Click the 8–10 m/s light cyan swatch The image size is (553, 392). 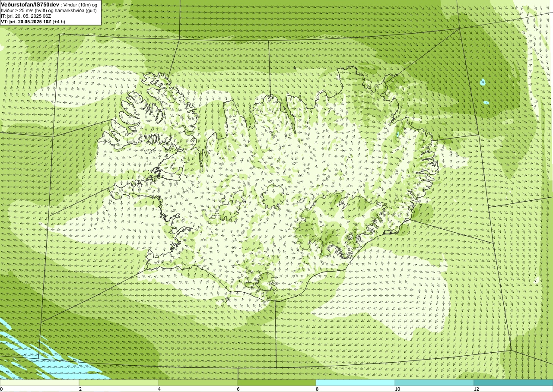pyautogui.click(x=356, y=383)
